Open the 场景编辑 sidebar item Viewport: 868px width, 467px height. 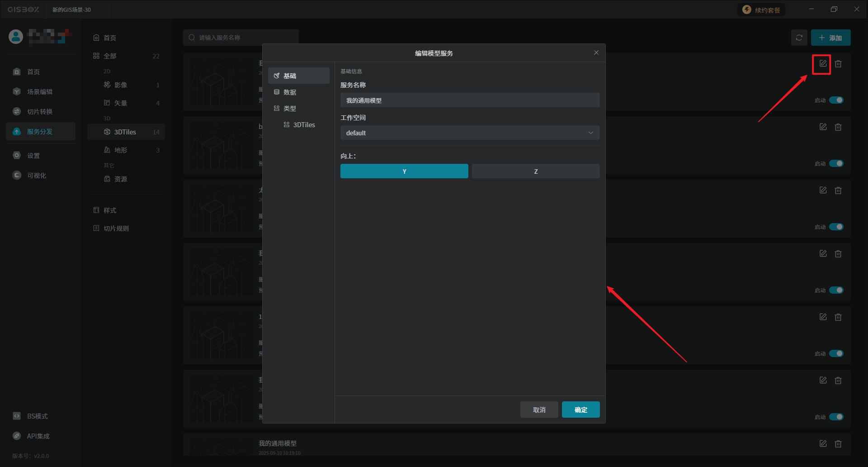point(39,92)
